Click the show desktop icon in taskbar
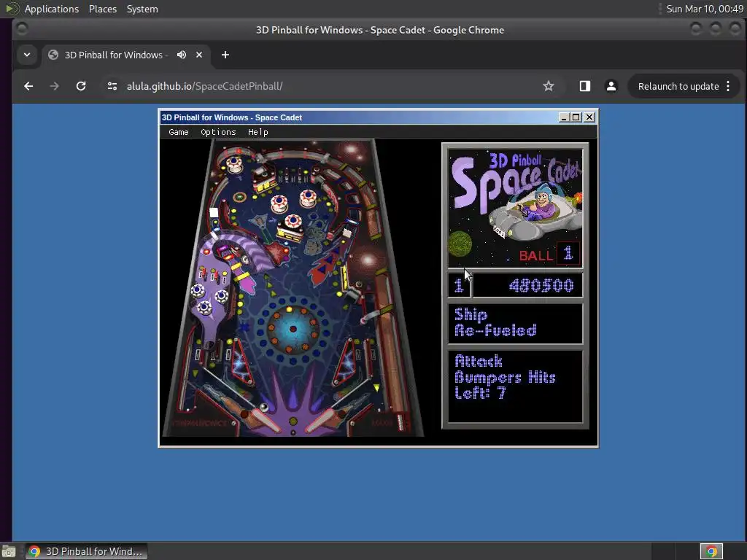Image resolution: width=747 pixels, height=560 pixels. point(9,552)
